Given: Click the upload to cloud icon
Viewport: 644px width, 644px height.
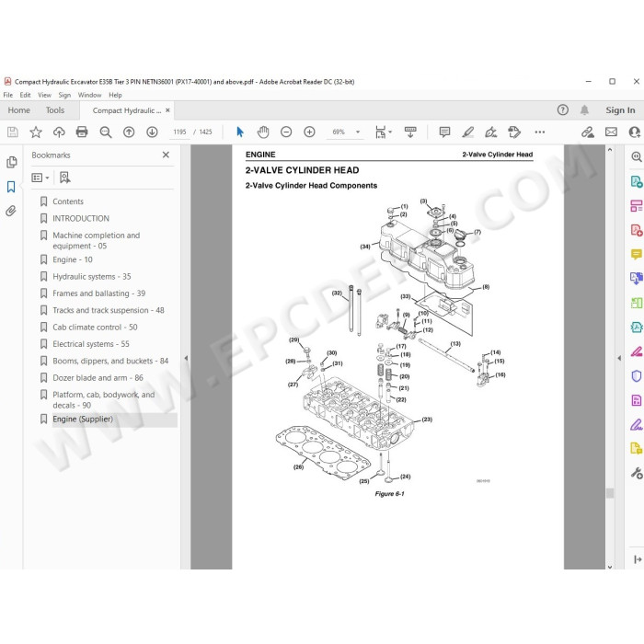Looking at the screenshot, I should (59, 132).
